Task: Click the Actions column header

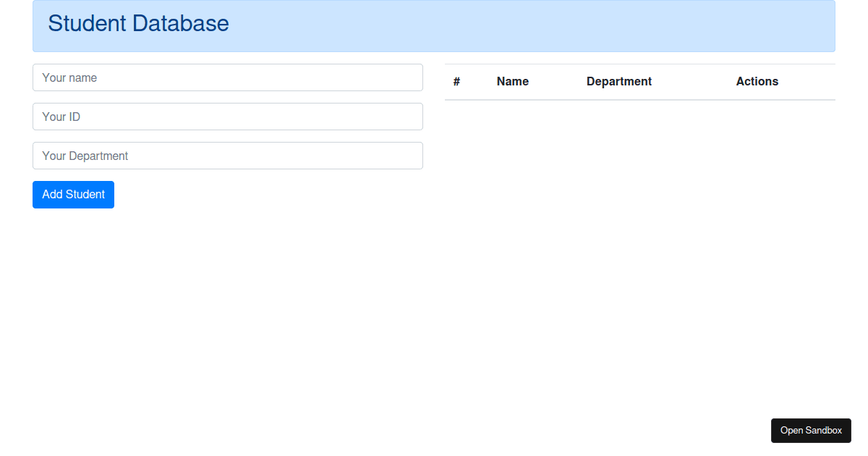Action: coord(757,81)
